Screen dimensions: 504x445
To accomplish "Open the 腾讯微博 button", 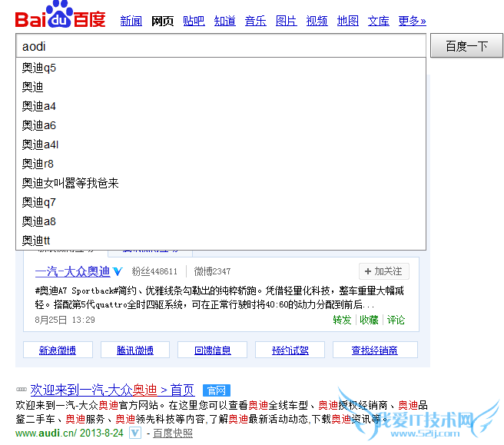I will point(135,350).
